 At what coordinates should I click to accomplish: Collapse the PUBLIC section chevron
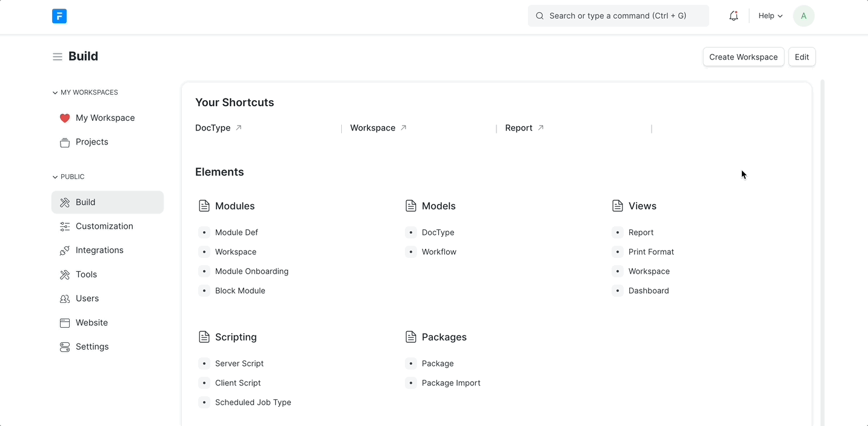point(55,177)
